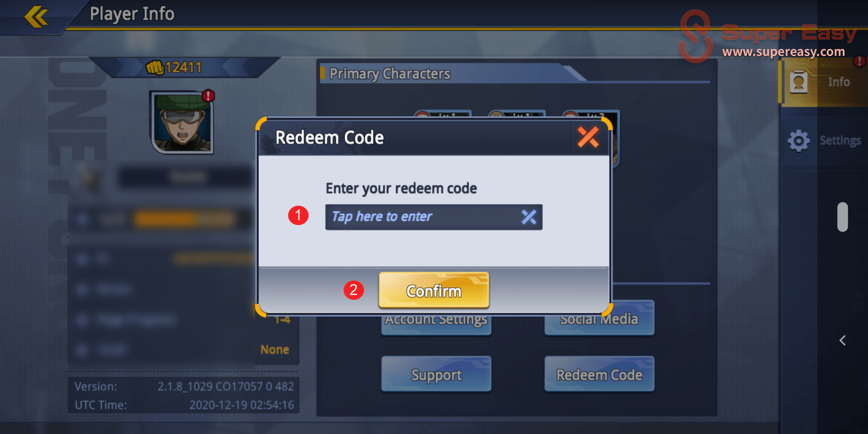
Task: Open the Info tab in sidebar
Action: point(824,82)
